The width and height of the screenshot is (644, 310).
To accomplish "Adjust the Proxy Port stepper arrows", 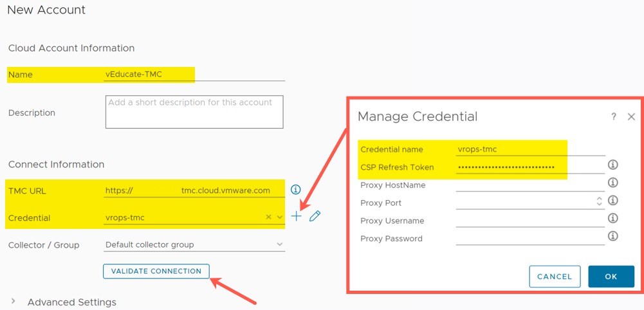I will [x=599, y=201].
